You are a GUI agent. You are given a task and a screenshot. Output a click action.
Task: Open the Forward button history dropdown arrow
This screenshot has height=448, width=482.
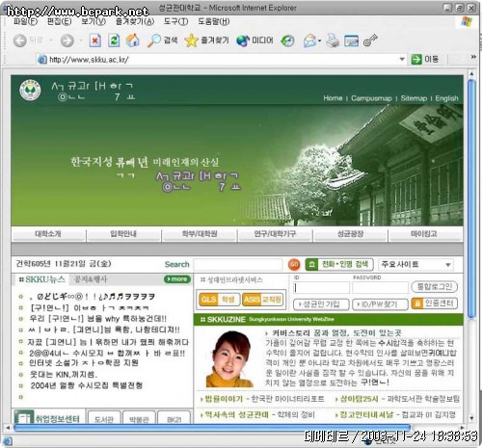[x=81, y=40]
